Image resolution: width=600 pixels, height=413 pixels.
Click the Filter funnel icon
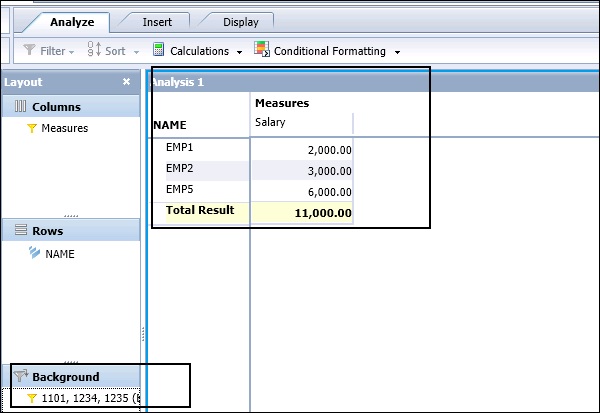[x=29, y=50]
